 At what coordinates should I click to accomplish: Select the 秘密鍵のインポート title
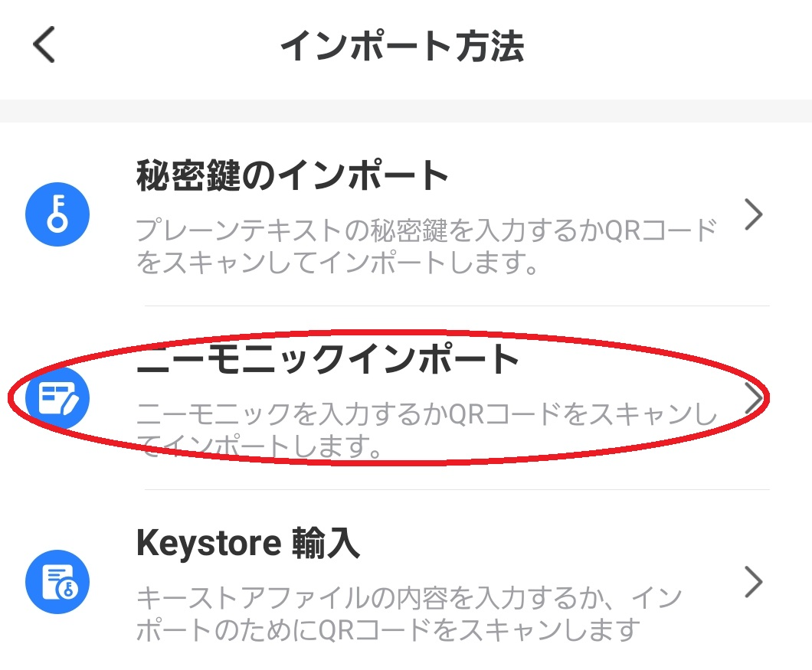coord(293,175)
